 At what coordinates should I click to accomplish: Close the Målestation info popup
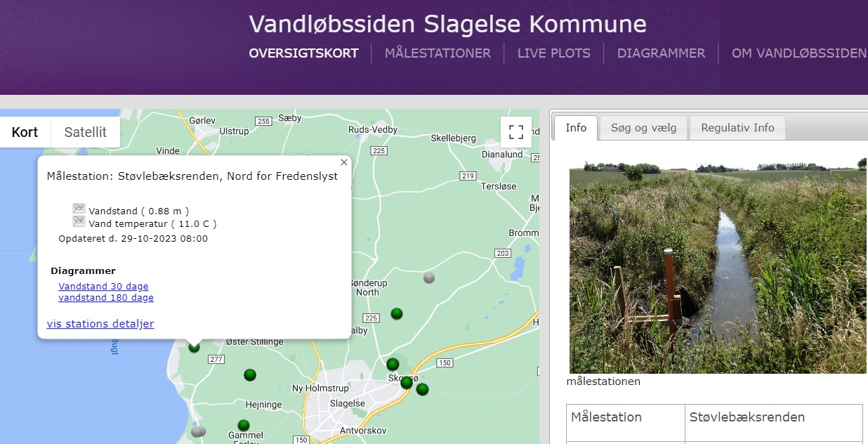(x=343, y=162)
